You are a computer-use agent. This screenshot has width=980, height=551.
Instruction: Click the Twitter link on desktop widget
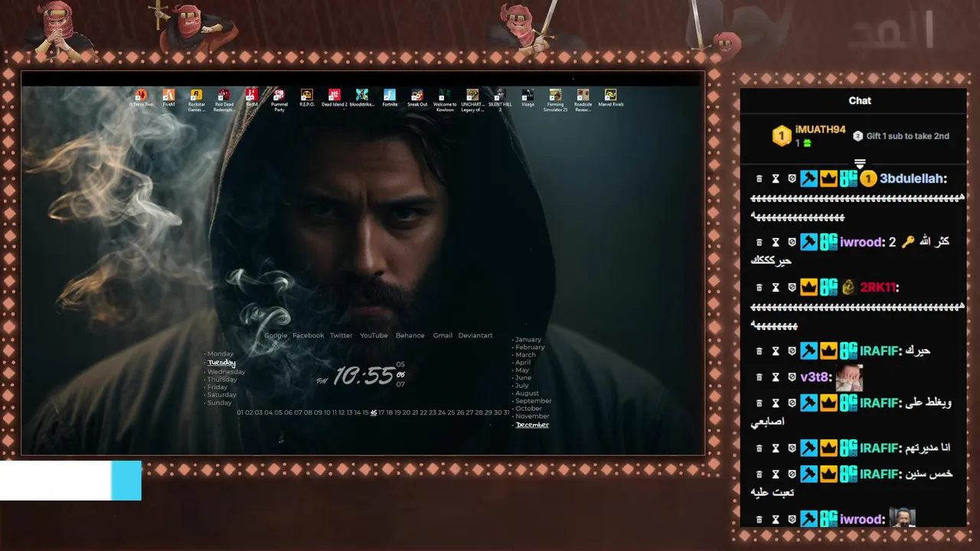(341, 335)
